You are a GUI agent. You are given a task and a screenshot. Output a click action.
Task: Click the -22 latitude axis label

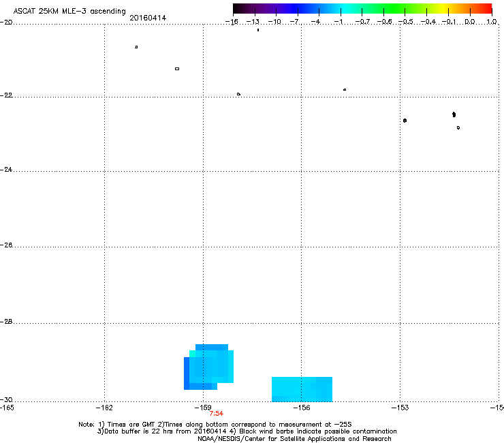tap(6, 95)
